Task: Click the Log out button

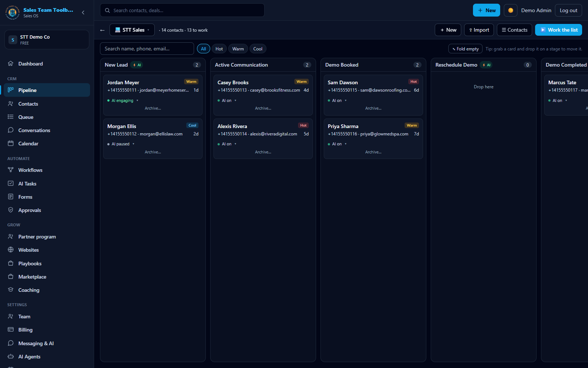Action: [569, 10]
